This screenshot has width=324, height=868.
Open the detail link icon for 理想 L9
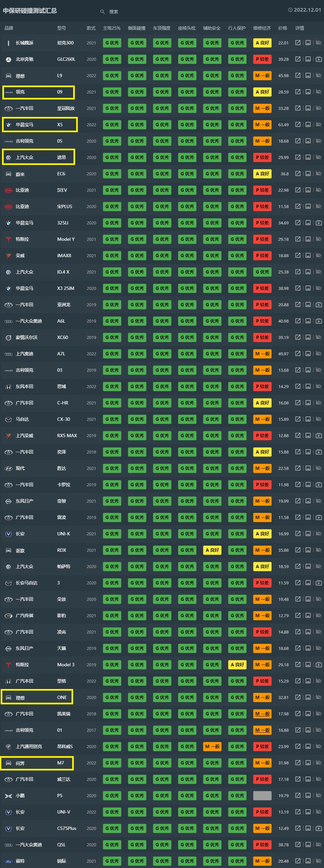click(x=298, y=75)
